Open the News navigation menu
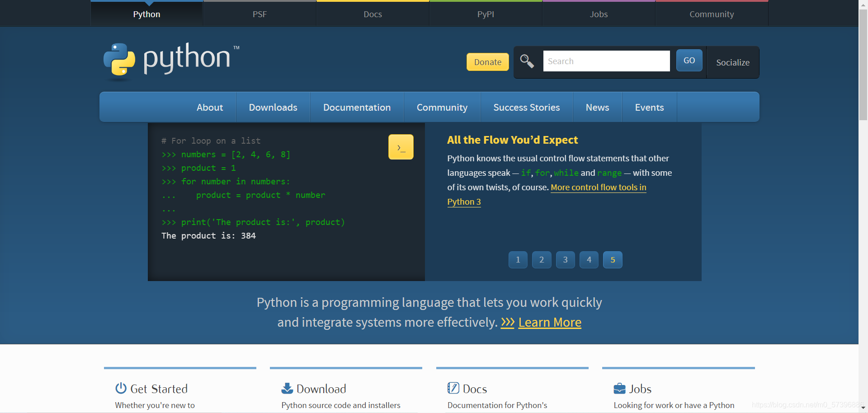 pyautogui.click(x=597, y=108)
